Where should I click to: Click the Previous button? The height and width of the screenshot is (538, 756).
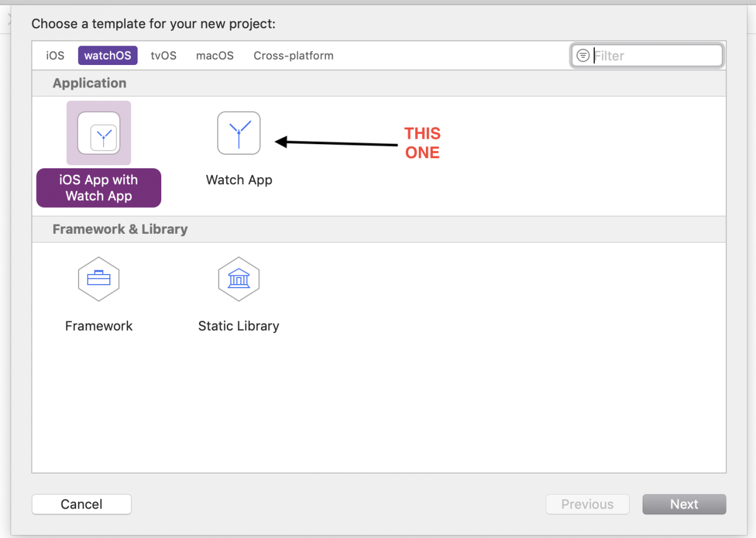(587, 504)
